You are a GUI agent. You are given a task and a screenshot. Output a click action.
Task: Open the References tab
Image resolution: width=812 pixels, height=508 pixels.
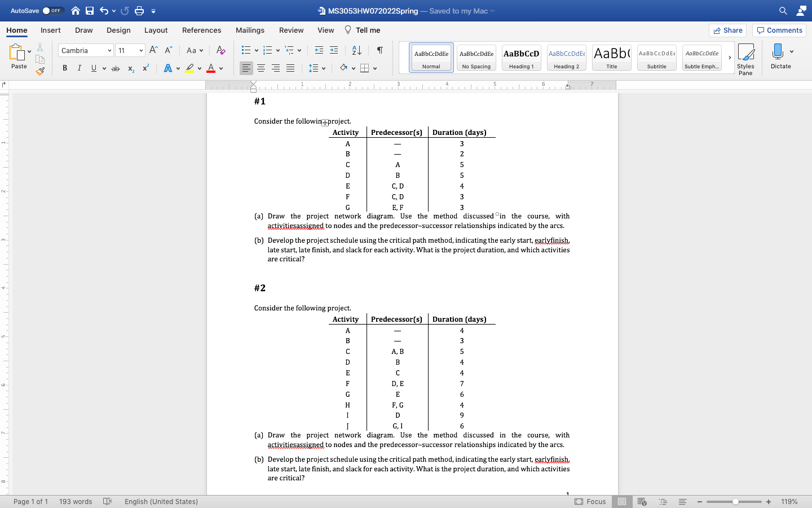pos(201,30)
